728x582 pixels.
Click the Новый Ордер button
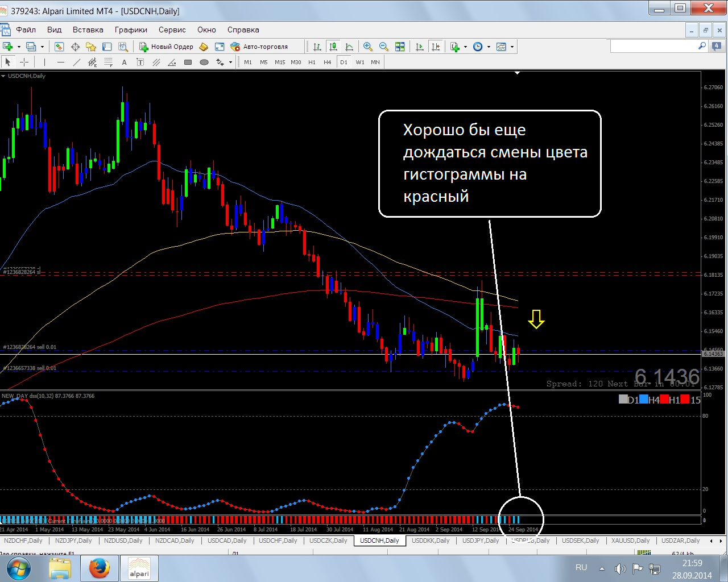(x=166, y=47)
